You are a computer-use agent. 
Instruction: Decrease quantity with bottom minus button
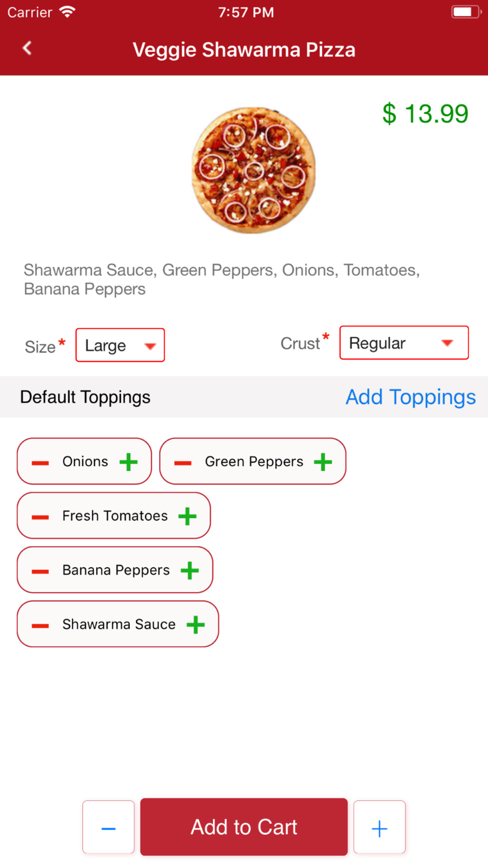point(108,827)
